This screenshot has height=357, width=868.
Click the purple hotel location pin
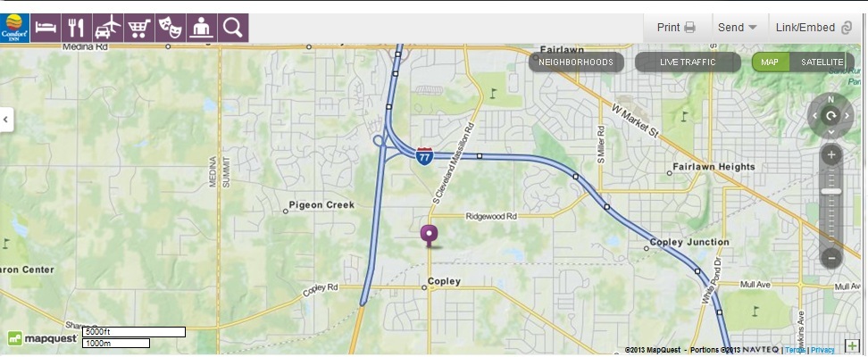click(x=429, y=236)
